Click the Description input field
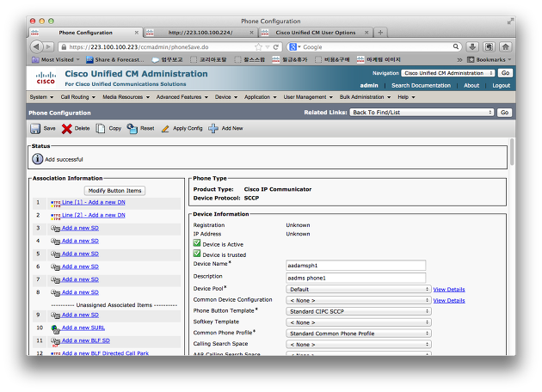542x392 pixels. (x=356, y=278)
